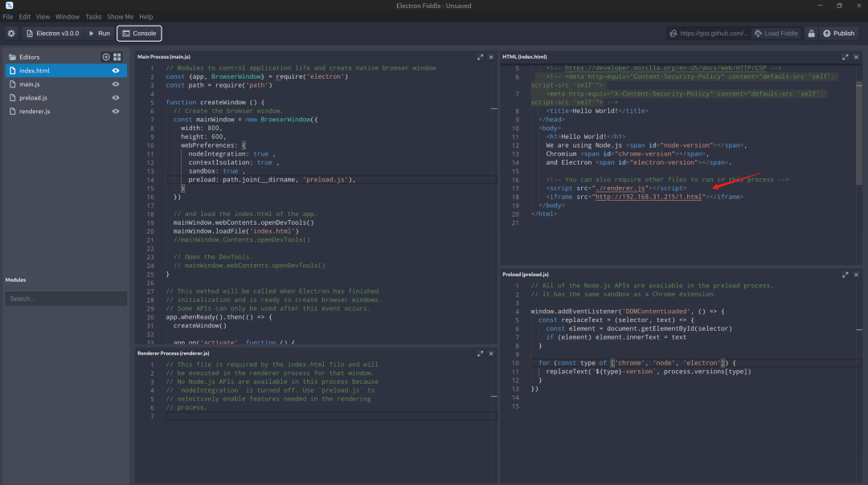The width and height of the screenshot is (868, 485).
Task: Open the Tasks menu
Action: [x=93, y=16]
